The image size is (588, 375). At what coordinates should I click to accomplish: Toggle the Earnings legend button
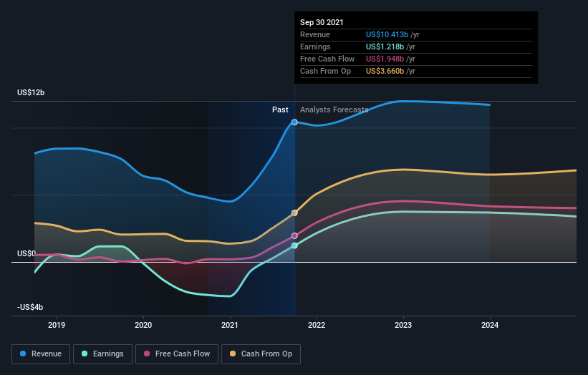(x=102, y=354)
